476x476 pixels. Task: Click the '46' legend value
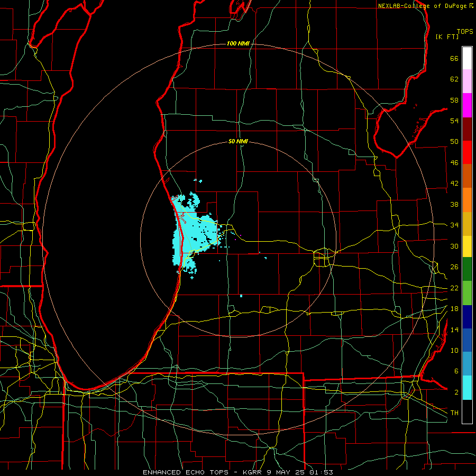454,163
